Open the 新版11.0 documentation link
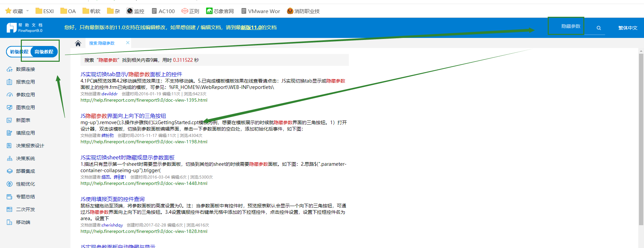The height and width of the screenshot is (248, 644). 251,28
